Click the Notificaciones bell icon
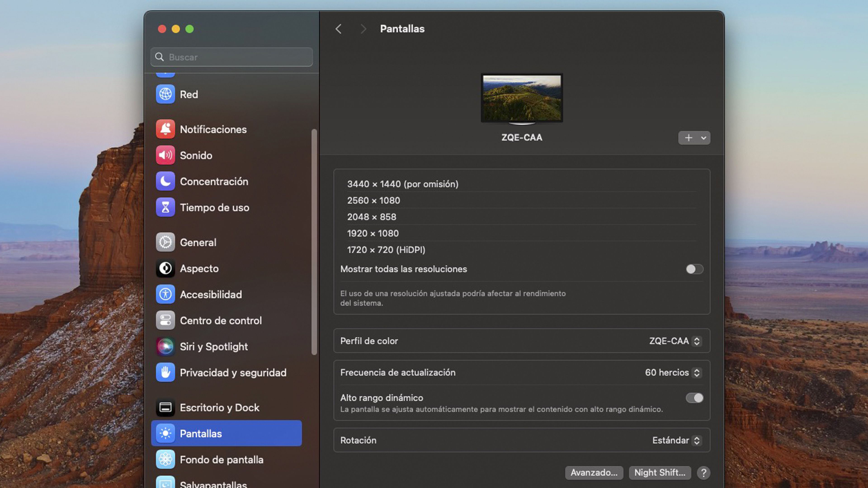The width and height of the screenshot is (868, 488). (165, 129)
